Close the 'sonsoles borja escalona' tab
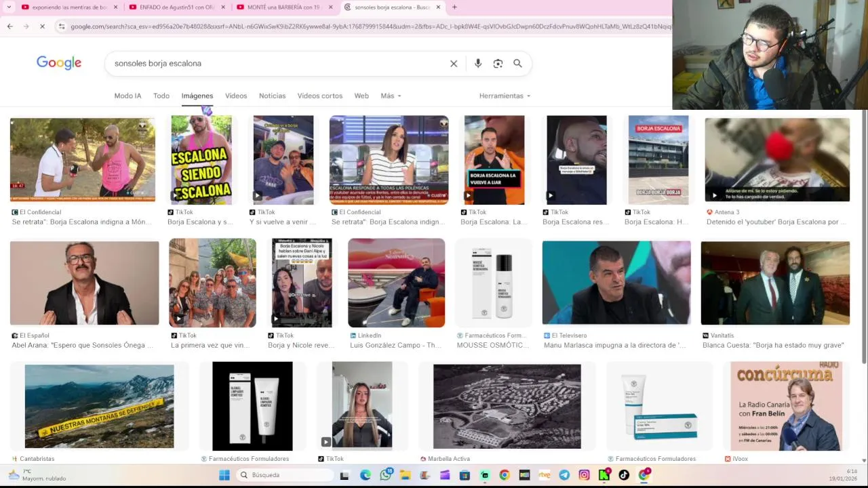The height and width of the screenshot is (488, 868). point(439,7)
